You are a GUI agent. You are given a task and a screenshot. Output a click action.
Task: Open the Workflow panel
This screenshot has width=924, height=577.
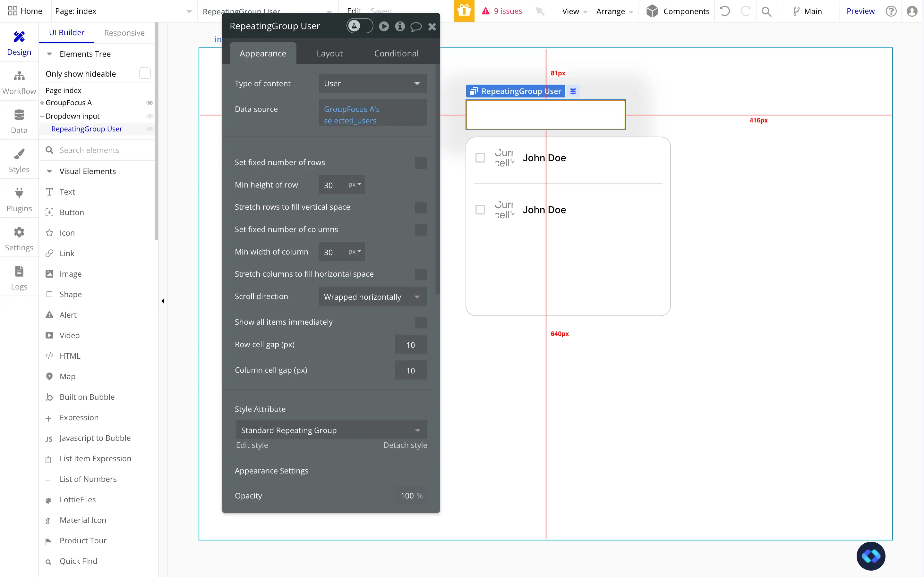point(19,81)
